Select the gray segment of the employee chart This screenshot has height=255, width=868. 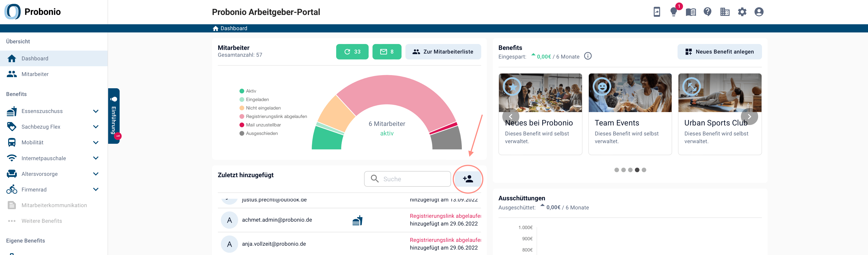[446, 138]
